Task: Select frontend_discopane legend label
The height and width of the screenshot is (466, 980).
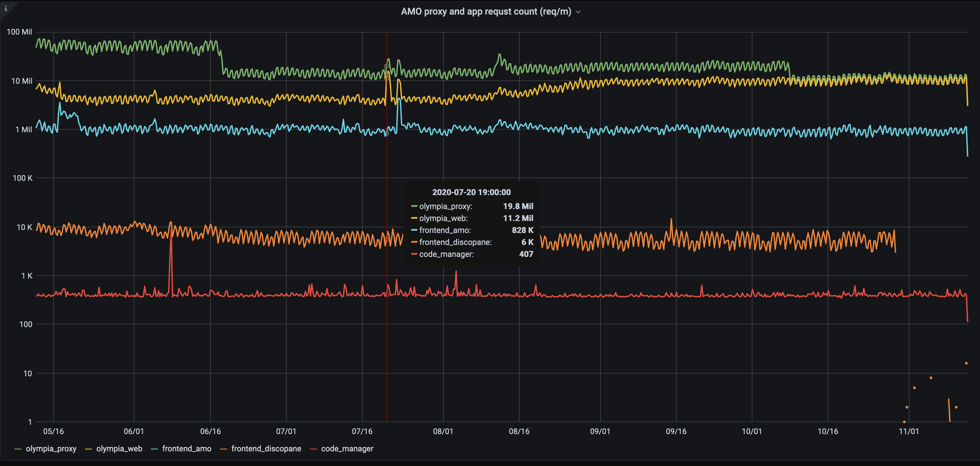Action: (x=266, y=448)
